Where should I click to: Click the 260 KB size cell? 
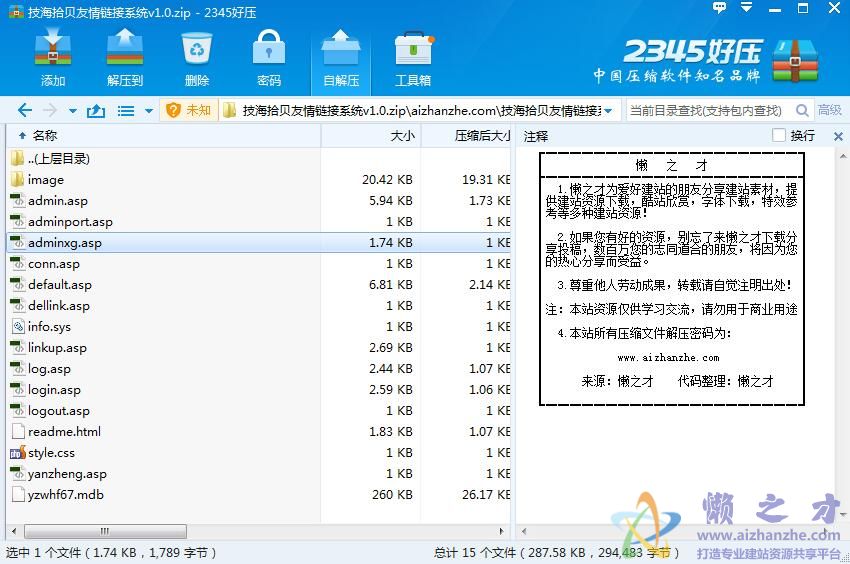click(392, 495)
